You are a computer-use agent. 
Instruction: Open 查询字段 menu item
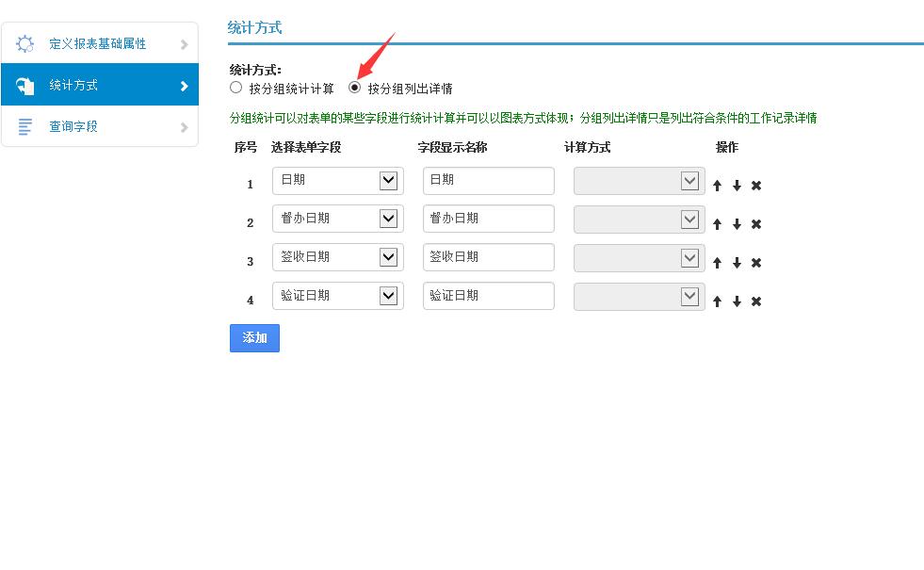click(100, 126)
